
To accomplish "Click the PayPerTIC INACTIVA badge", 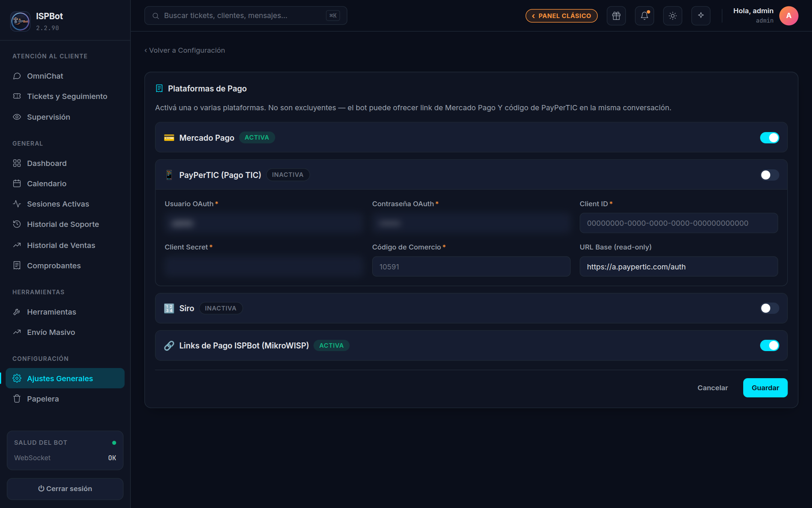I will click(x=288, y=175).
